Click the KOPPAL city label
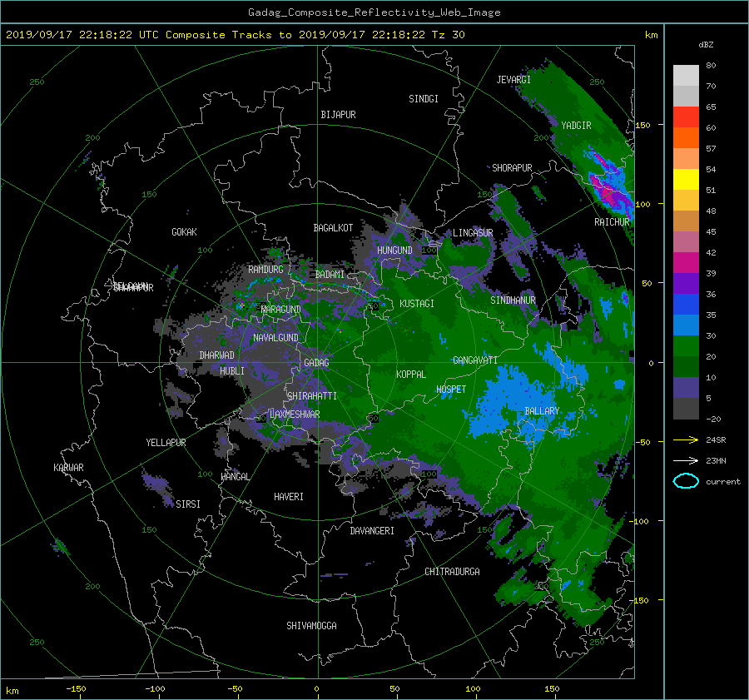Image resolution: width=749 pixels, height=700 pixels. (411, 375)
